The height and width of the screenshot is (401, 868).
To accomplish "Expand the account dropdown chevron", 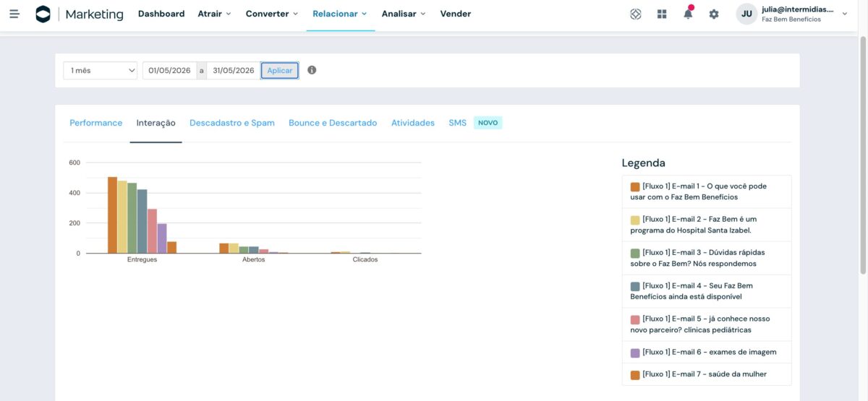I will pos(845,14).
